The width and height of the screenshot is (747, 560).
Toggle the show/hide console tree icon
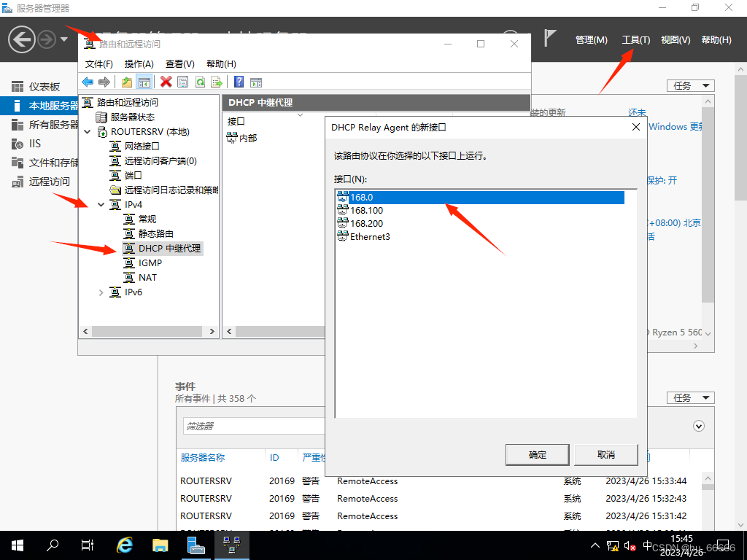click(x=144, y=82)
